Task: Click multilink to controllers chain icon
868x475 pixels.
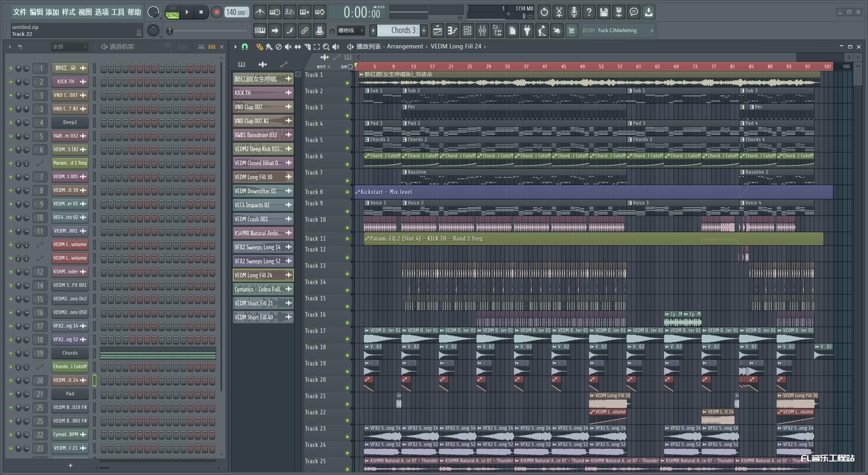Action: click(x=305, y=31)
